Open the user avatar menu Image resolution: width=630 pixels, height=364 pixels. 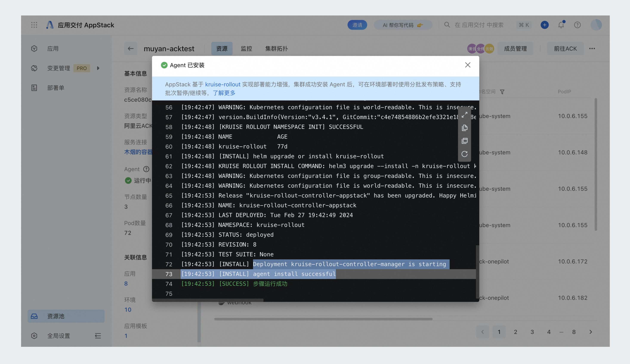[596, 25]
